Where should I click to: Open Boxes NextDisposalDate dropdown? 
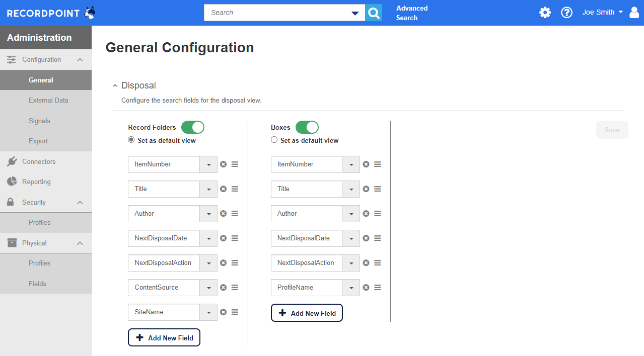tap(351, 238)
